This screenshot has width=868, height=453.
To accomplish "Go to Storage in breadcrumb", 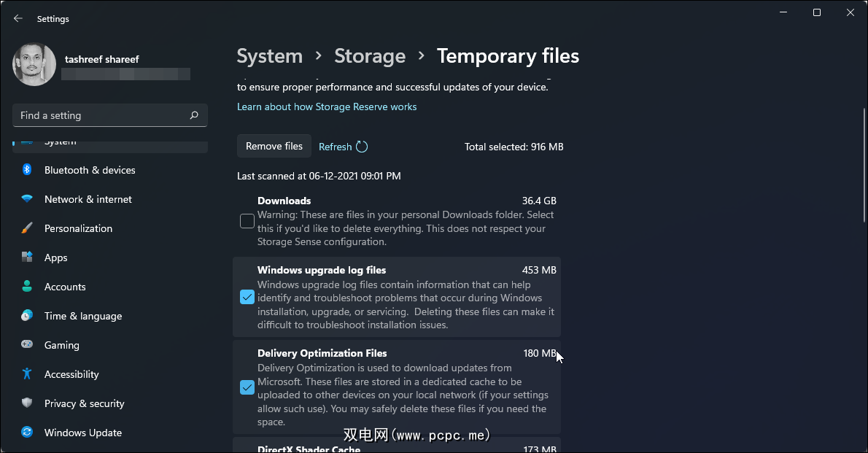I will point(369,56).
